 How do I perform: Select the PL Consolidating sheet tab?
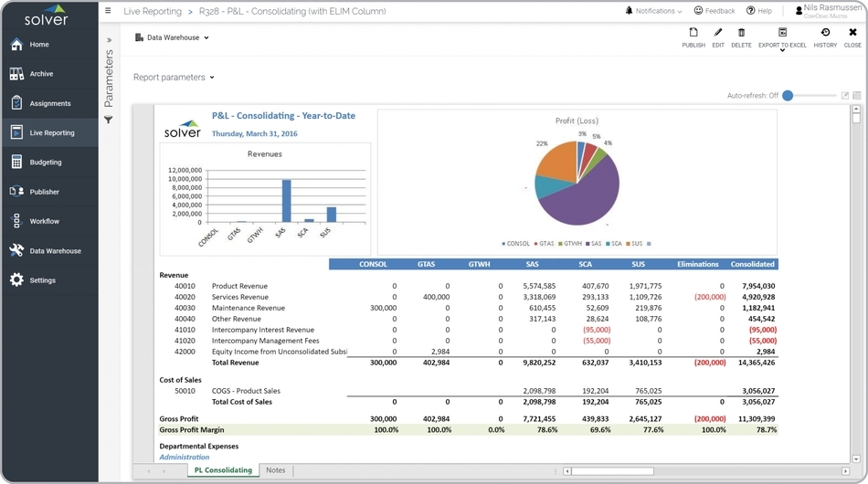223,470
